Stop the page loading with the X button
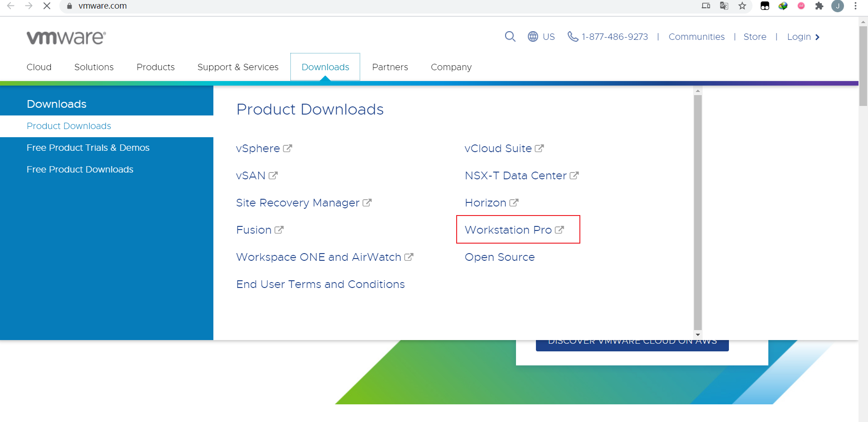Viewport: 868px width, 422px height. pos(47,6)
